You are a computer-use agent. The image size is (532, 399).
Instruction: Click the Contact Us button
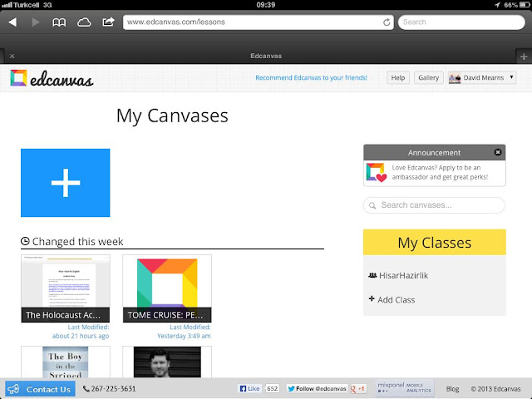point(40,389)
